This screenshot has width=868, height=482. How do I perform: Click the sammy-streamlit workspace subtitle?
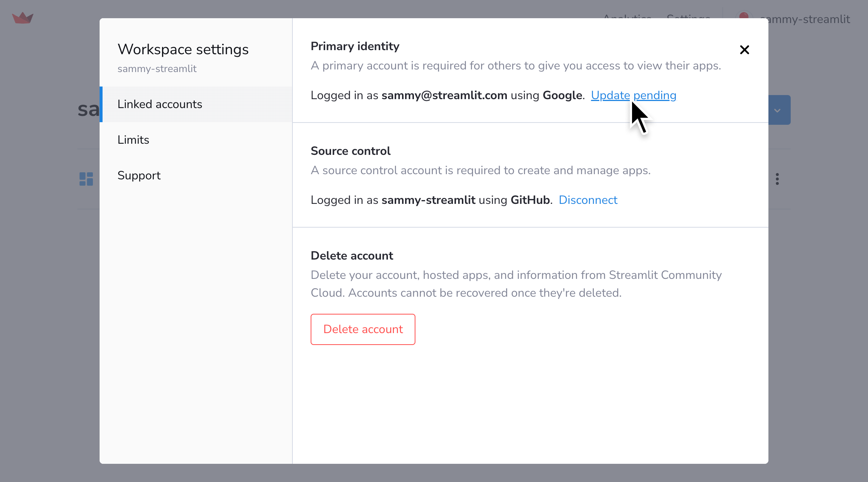click(157, 69)
